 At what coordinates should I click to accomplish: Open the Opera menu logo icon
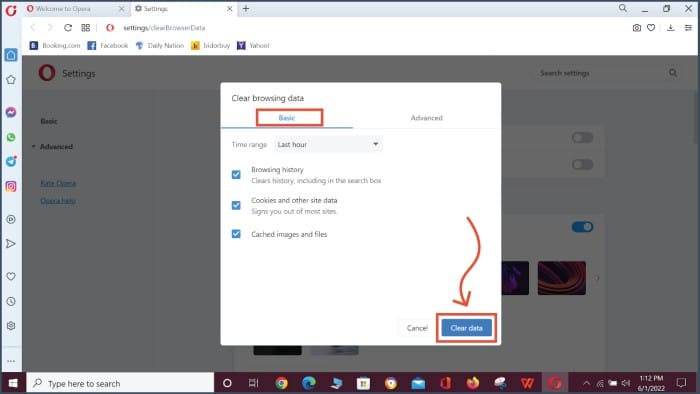pyautogui.click(x=11, y=10)
